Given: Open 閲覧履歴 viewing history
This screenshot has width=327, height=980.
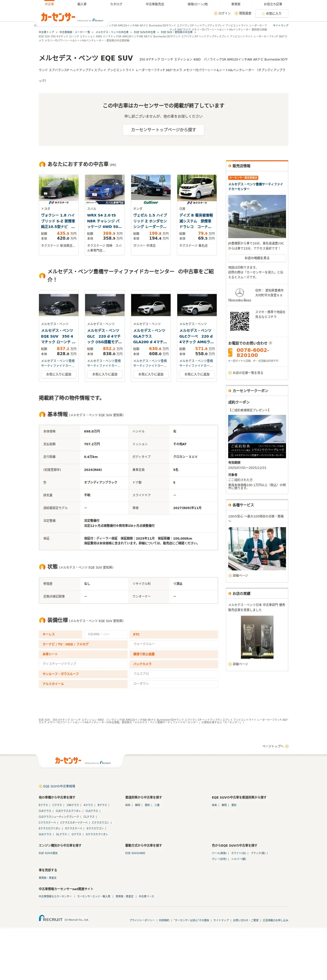Looking at the screenshot, I should pos(243,13).
